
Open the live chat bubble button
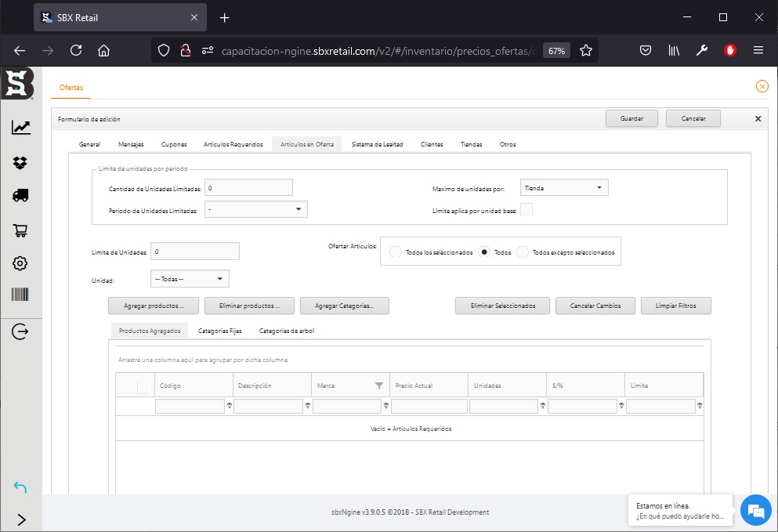(755, 511)
